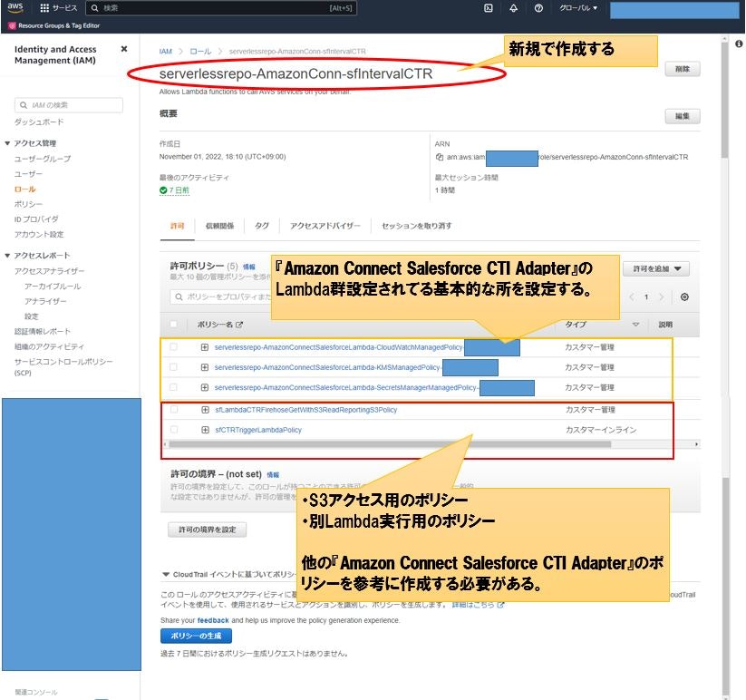This screenshot has width=746, height=700.
Task: Open ユーザーグループ in the sidebar
Action: pyautogui.click(x=43, y=159)
